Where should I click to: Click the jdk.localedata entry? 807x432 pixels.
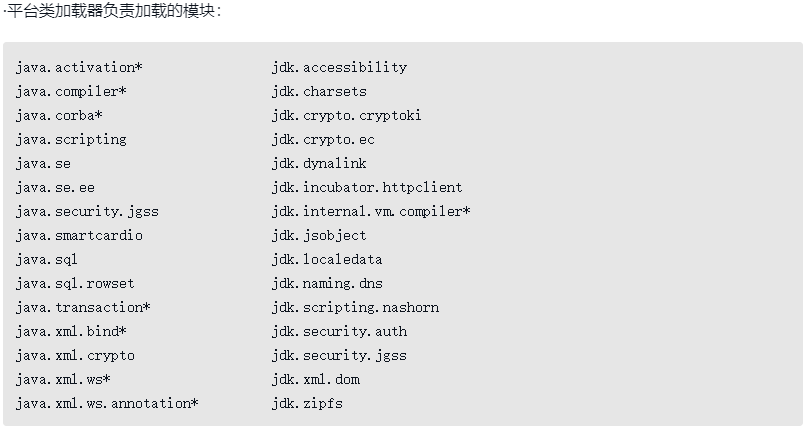pyautogui.click(x=327, y=259)
